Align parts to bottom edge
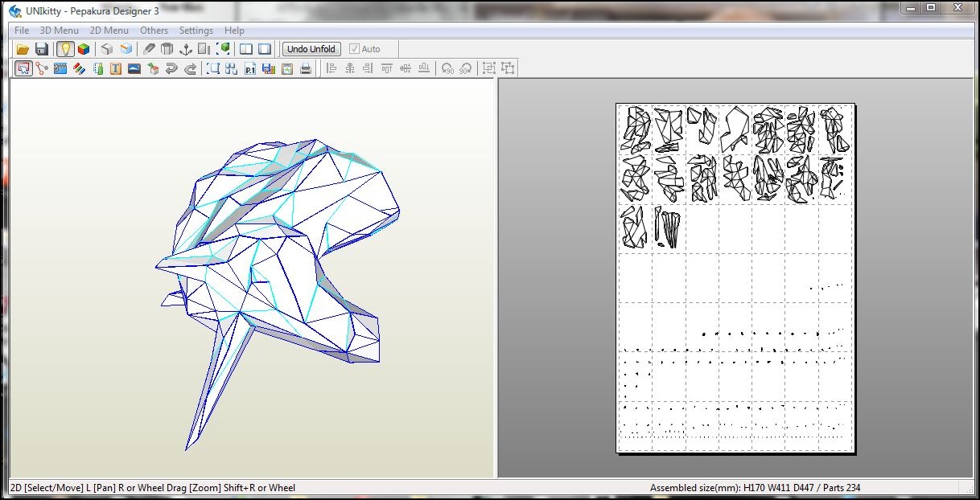Screen dimensions: 980x500 pos(424,68)
